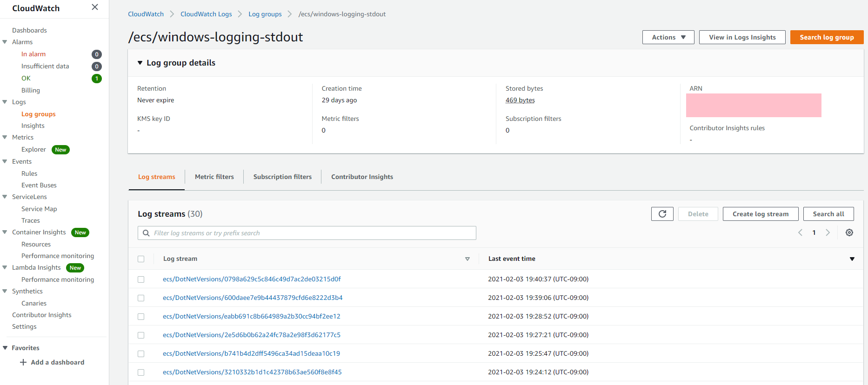Viewport: 868px width, 385px height.
Task: Click the New badge beside Container Insights
Action: (80, 232)
